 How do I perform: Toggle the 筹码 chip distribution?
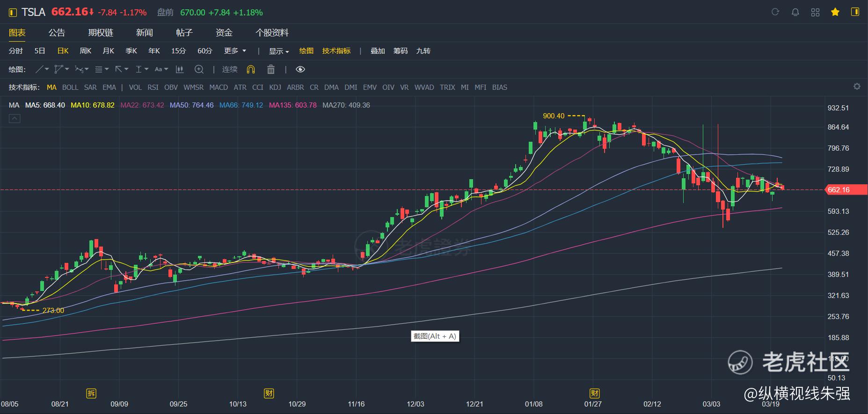[x=401, y=51]
